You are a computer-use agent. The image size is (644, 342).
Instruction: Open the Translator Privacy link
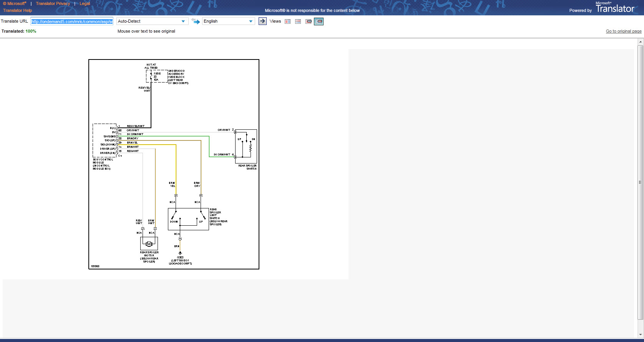coord(53,3)
